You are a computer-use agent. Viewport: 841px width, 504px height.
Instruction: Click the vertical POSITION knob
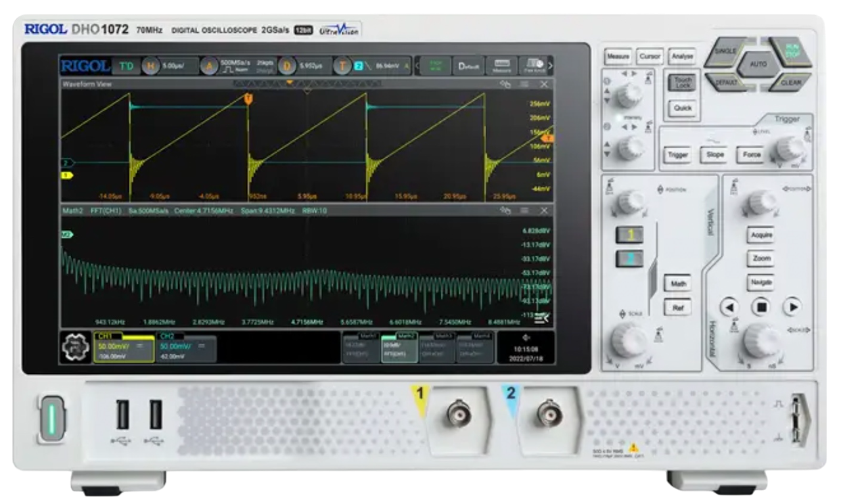point(630,202)
